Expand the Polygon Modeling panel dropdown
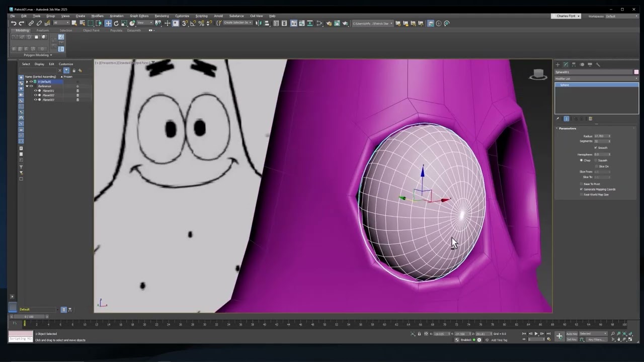This screenshot has width=644, height=362. [x=38, y=55]
